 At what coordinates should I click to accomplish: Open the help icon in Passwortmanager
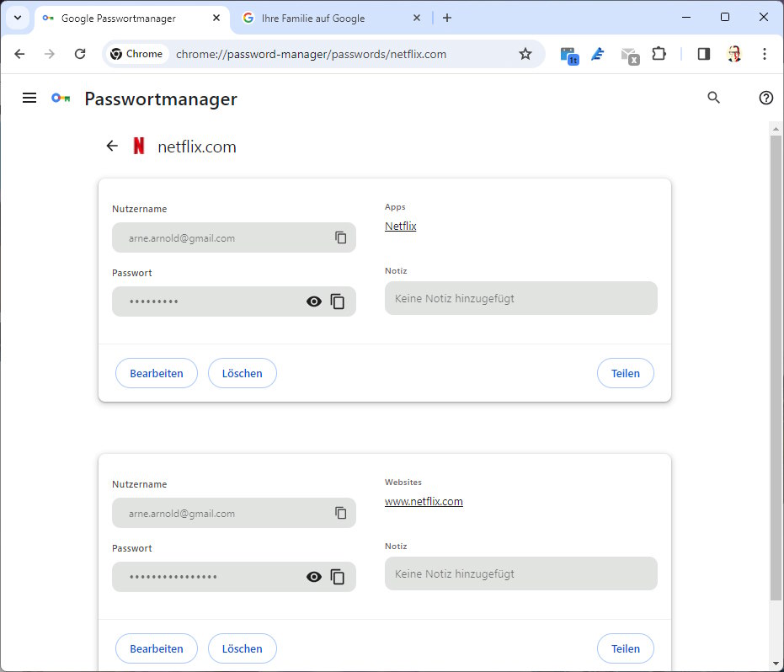(765, 98)
